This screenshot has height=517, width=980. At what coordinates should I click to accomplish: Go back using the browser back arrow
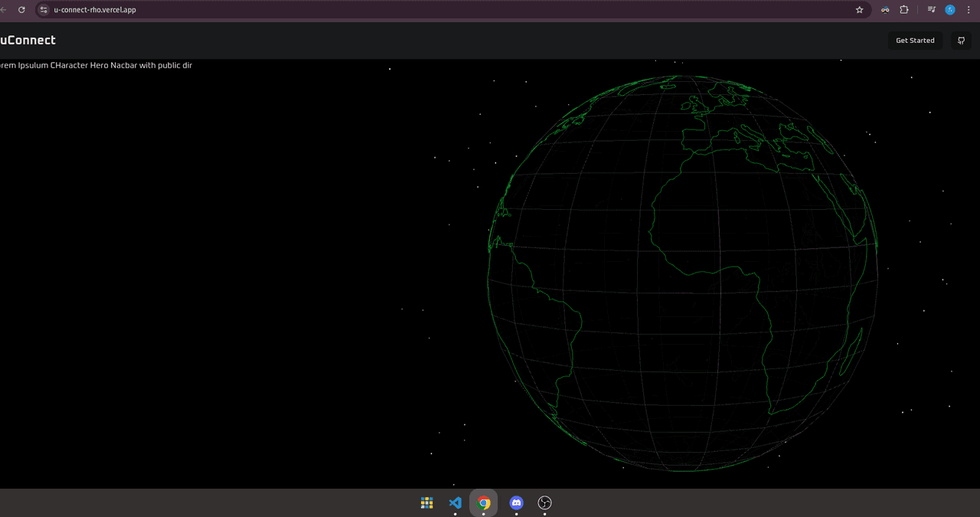(x=3, y=10)
